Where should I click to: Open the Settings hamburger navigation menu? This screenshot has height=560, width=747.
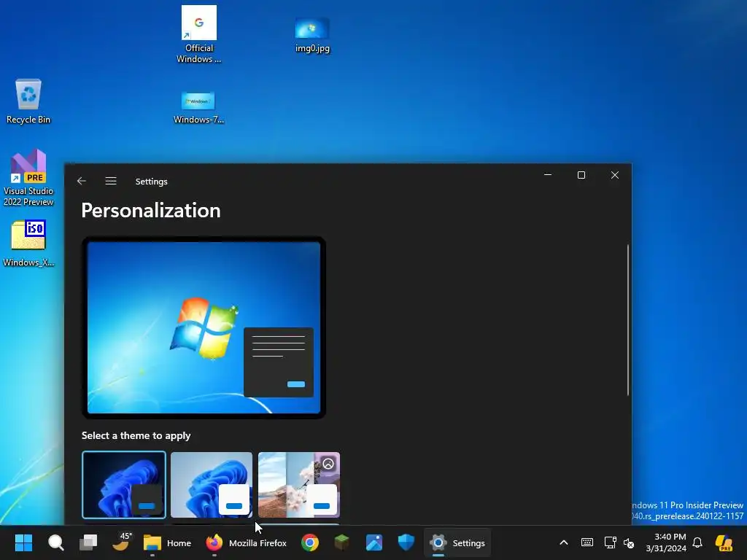(111, 181)
